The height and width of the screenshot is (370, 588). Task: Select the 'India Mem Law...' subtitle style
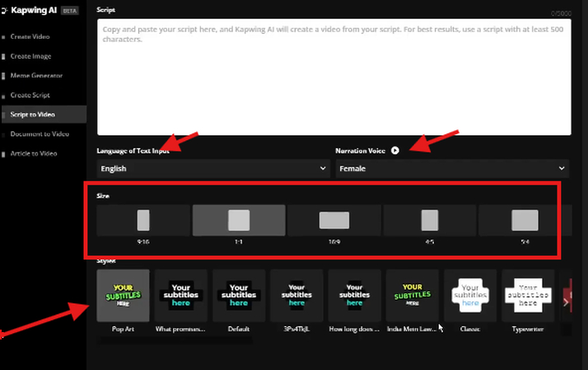click(412, 295)
